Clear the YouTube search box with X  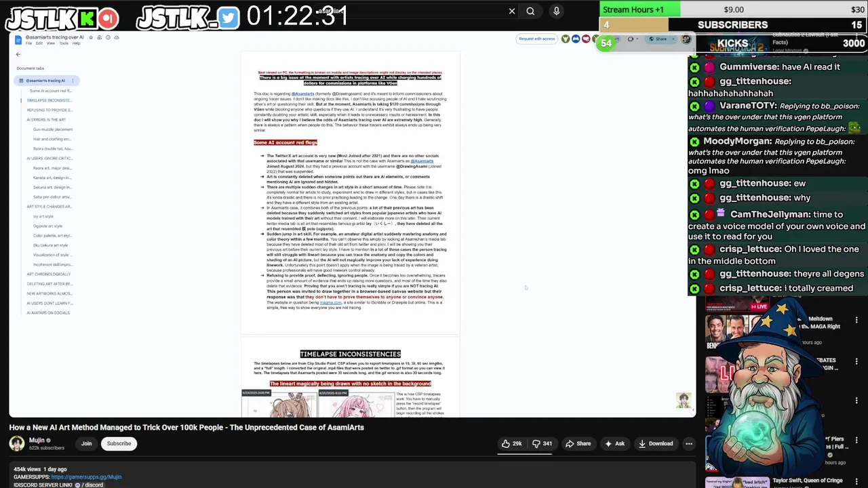point(512,11)
